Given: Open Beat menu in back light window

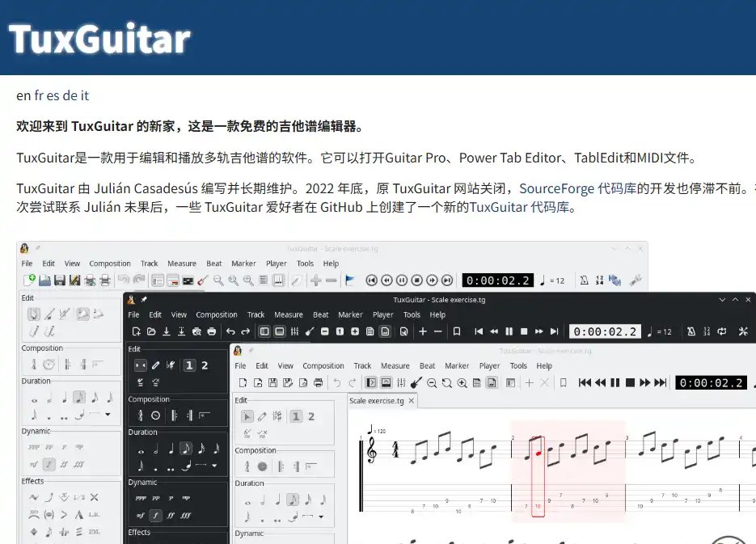Looking at the screenshot, I should [x=214, y=264].
